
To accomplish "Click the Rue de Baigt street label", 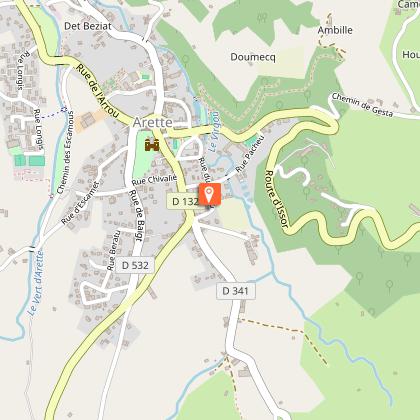I will (137, 216).
